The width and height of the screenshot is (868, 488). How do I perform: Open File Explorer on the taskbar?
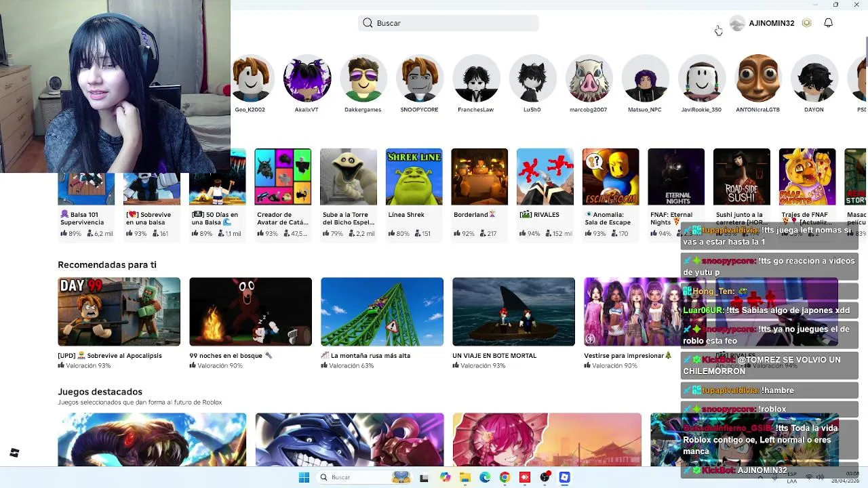pos(465,478)
